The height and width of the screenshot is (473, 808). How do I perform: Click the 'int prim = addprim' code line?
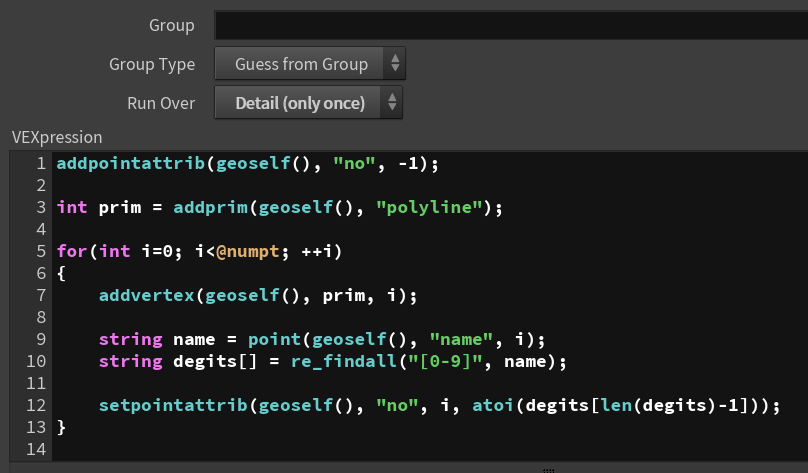click(279, 207)
